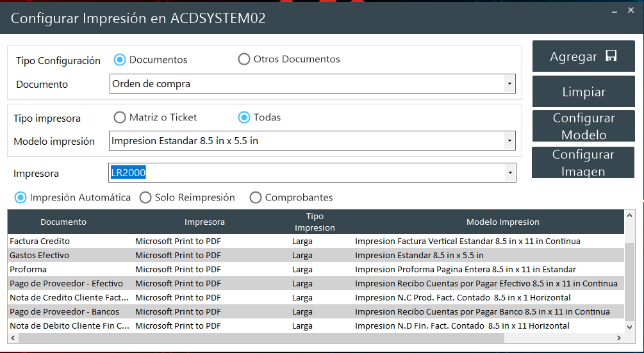
Task: Sort by the Documento column header
Action: (x=63, y=222)
